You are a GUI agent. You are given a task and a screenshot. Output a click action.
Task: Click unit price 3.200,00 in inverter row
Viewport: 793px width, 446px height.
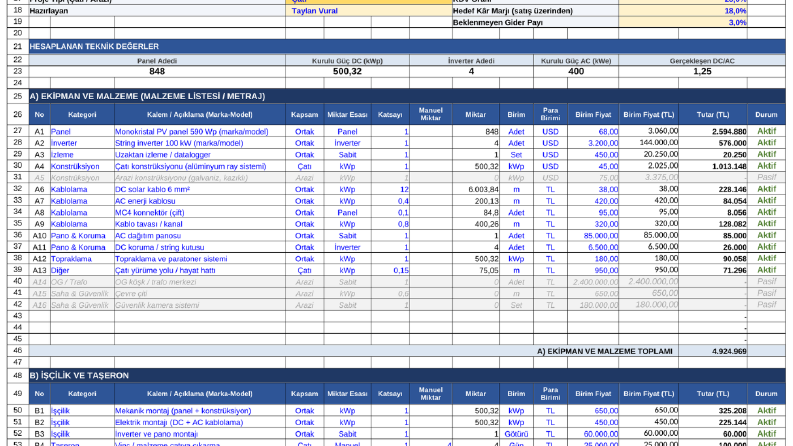tap(593, 143)
